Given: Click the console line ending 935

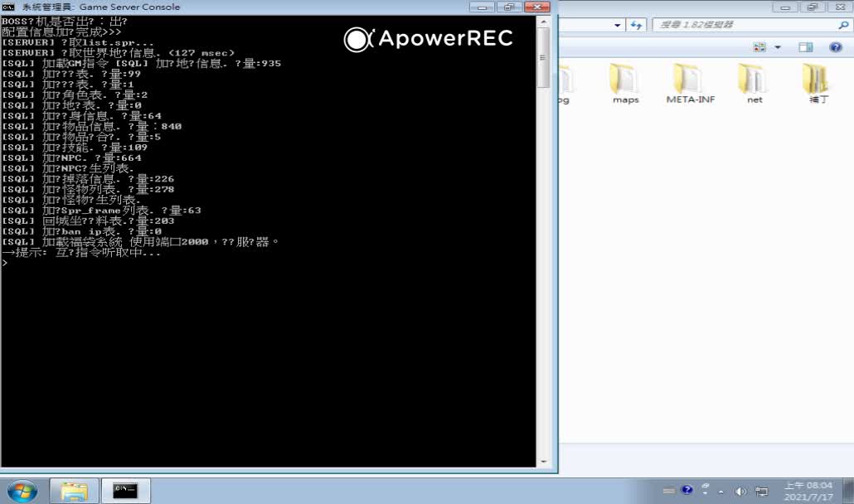Looking at the screenshot, I should [x=142, y=64].
